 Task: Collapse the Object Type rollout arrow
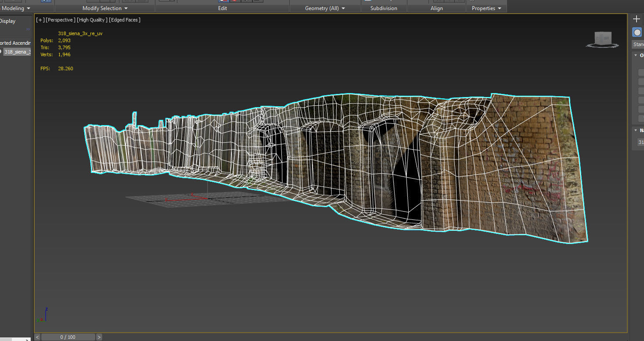636,55
